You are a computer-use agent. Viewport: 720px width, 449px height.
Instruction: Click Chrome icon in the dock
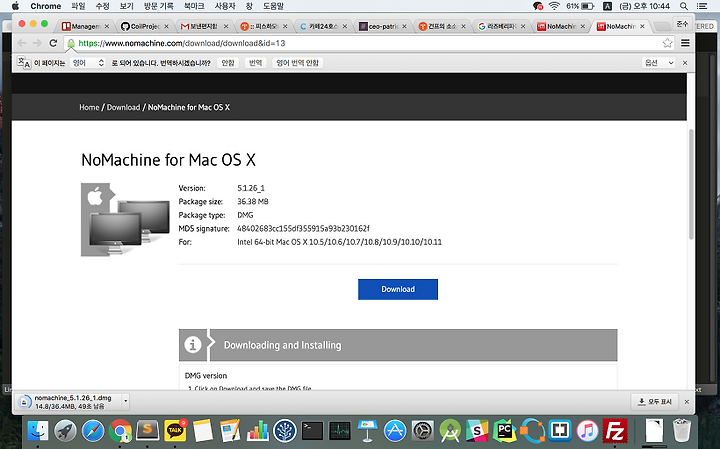[120, 431]
